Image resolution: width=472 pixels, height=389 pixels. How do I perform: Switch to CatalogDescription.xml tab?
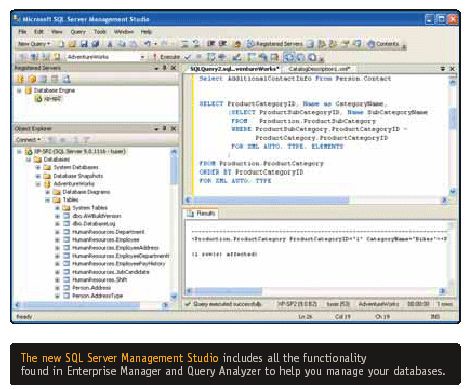pyautogui.click(x=319, y=69)
